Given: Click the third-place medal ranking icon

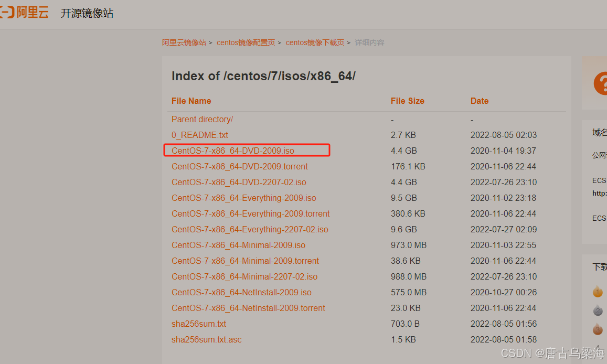Looking at the screenshot, I should click(598, 329).
